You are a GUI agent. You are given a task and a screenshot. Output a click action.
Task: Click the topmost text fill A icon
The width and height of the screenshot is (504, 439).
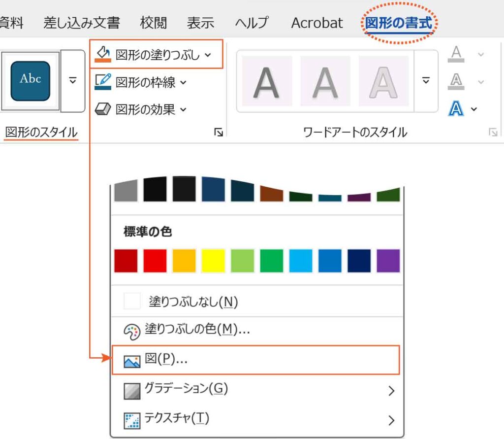(x=456, y=55)
